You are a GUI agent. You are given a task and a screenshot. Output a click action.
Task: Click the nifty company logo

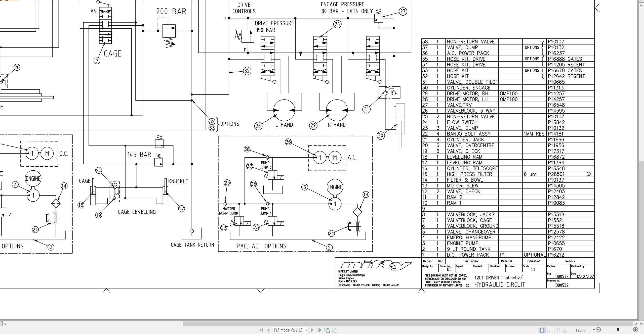tap(376, 265)
